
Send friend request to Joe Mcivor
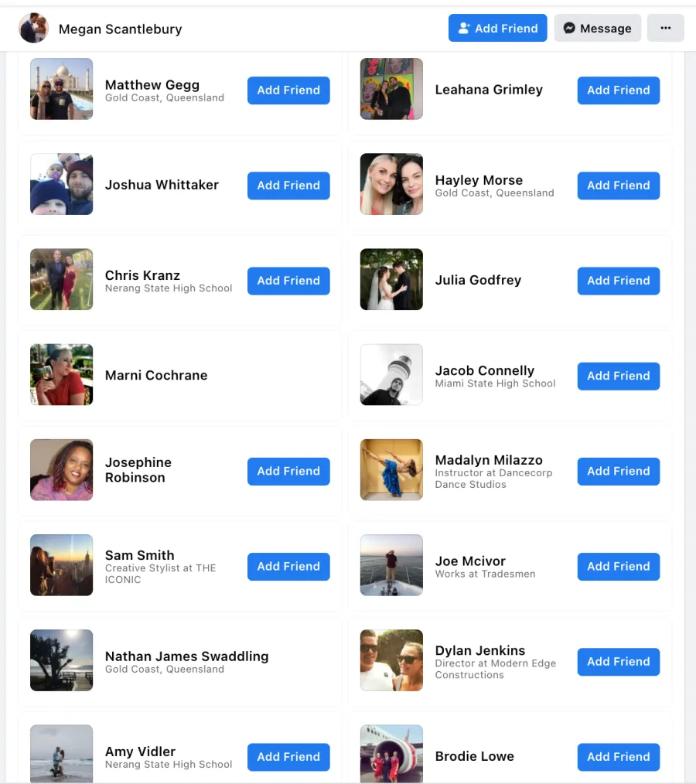click(x=619, y=567)
